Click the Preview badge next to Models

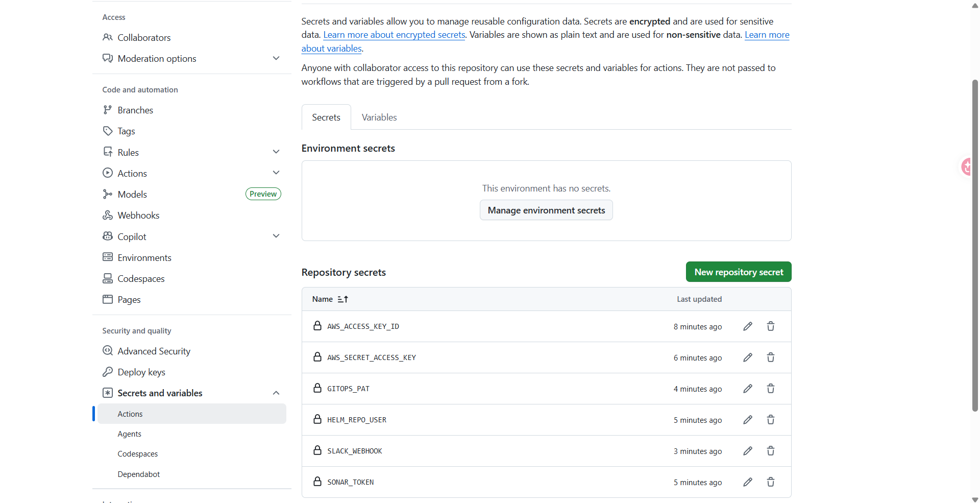tap(263, 194)
